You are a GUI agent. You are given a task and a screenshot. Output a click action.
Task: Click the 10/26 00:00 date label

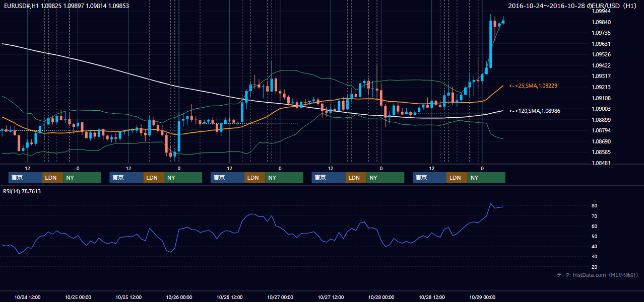pyautogui.click(x=179, y=297)
